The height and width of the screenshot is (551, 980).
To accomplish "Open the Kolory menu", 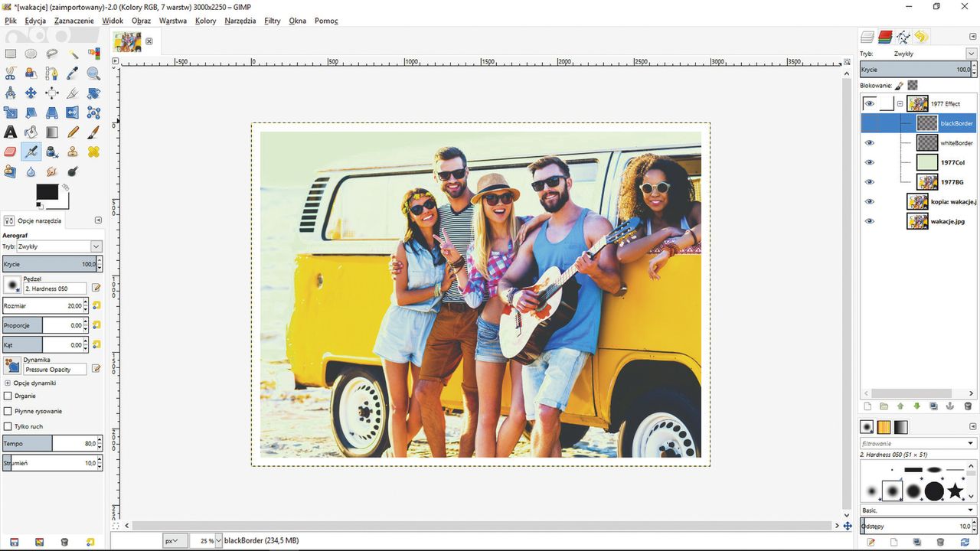I will (x=205, y=21).
